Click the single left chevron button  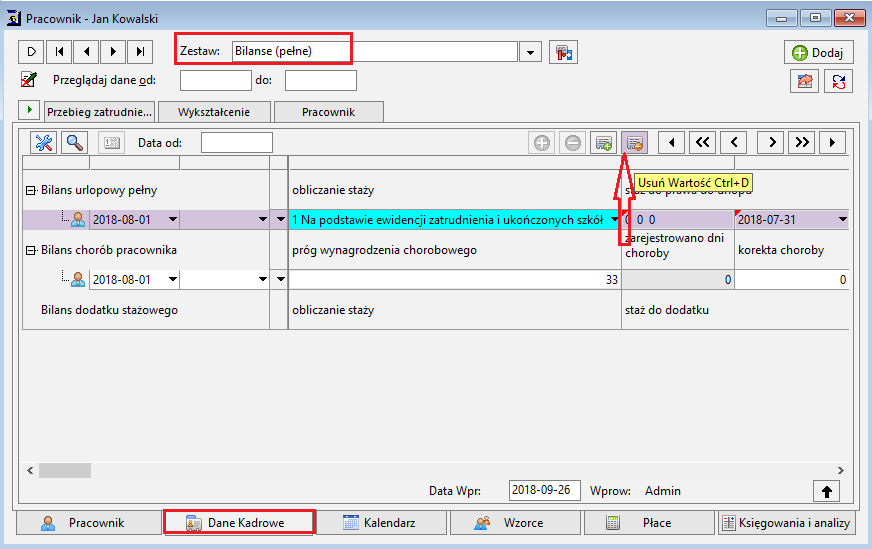(734, 143)
